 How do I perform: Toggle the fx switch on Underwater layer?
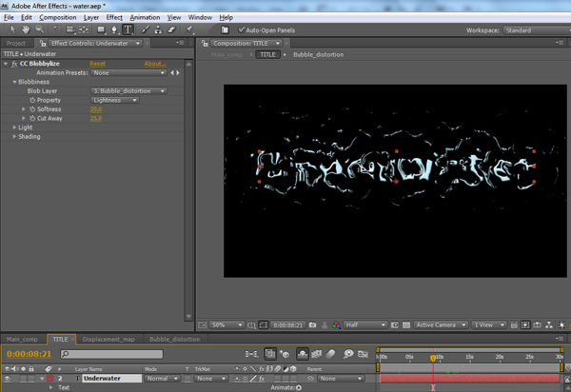coord(262,379)
